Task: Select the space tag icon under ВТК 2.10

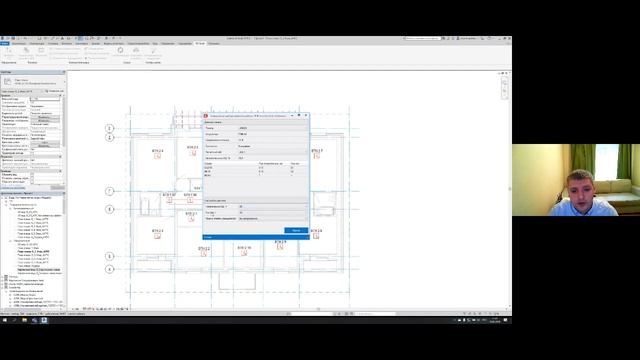Action: click(244, 253)
